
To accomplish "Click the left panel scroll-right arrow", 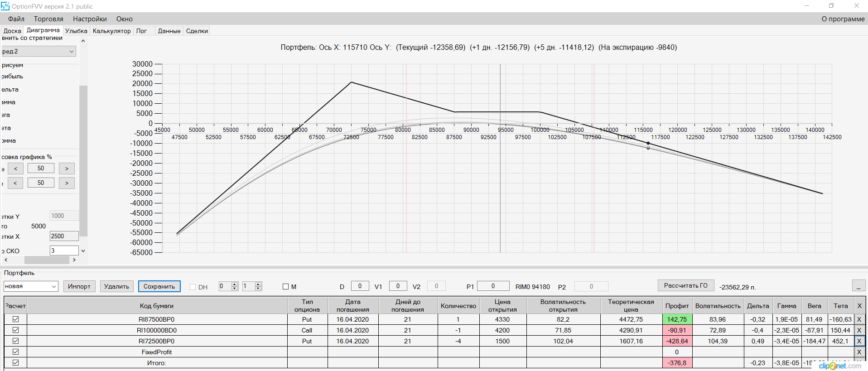I will tap(74, 260).
